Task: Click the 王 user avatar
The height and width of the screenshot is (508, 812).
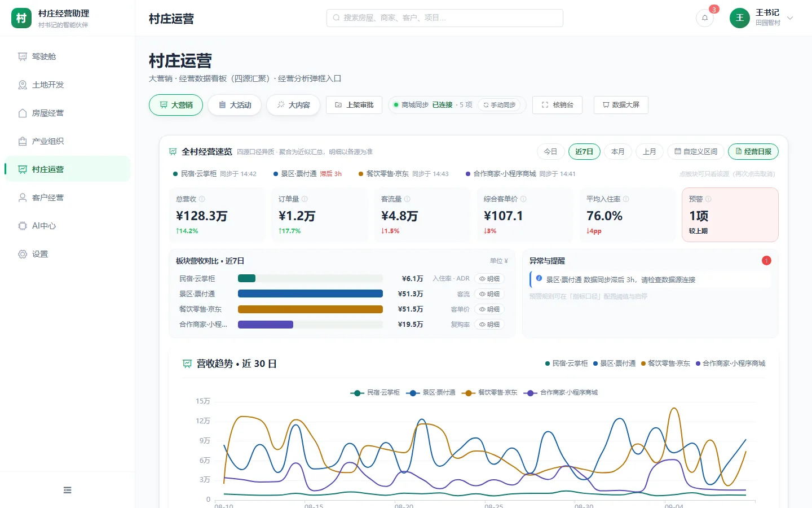Action: [x=740, y=18]
